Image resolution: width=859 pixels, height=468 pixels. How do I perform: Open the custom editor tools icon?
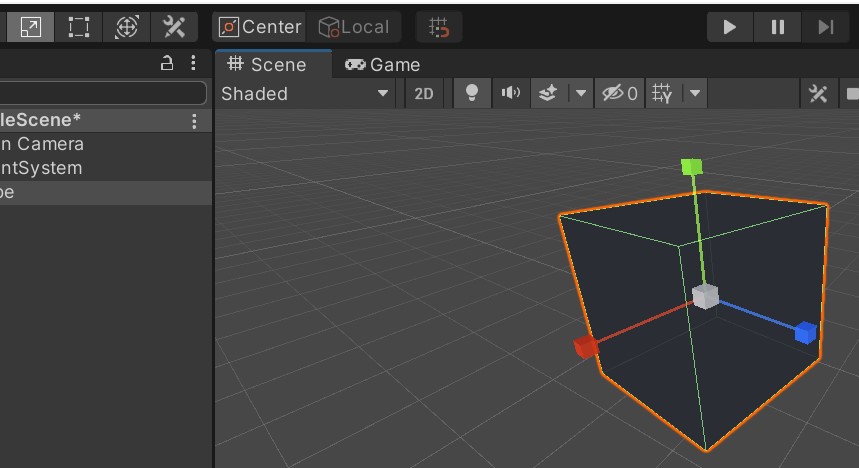coord(174,27)
